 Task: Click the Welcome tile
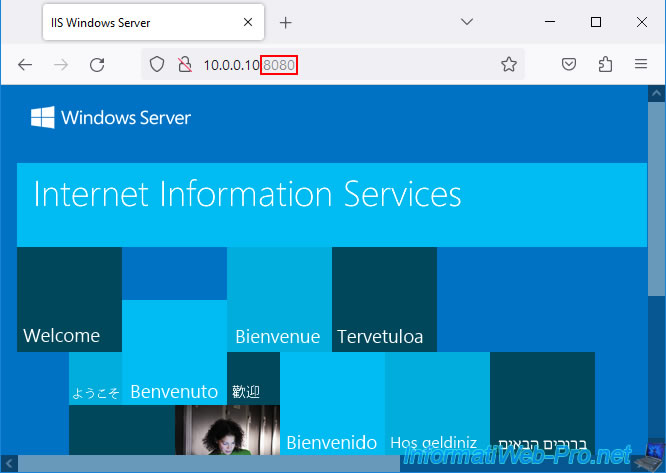tap(69, 299)
